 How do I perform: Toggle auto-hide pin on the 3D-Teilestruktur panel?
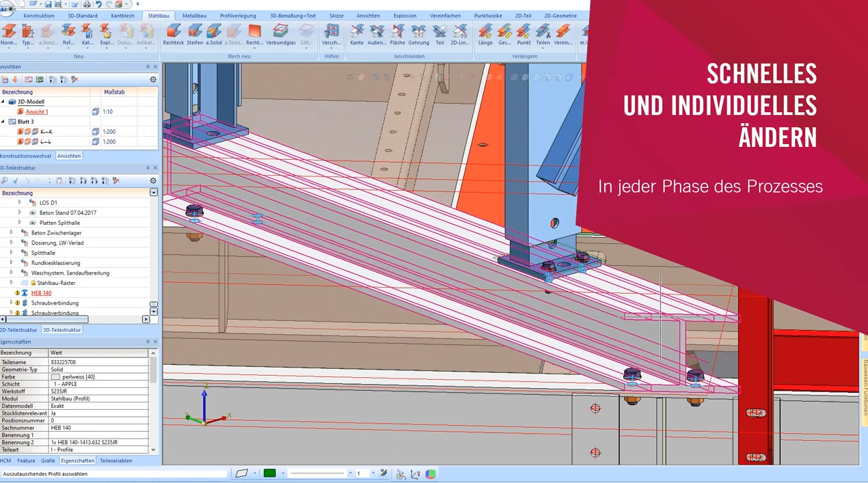(x=147, y=167)
